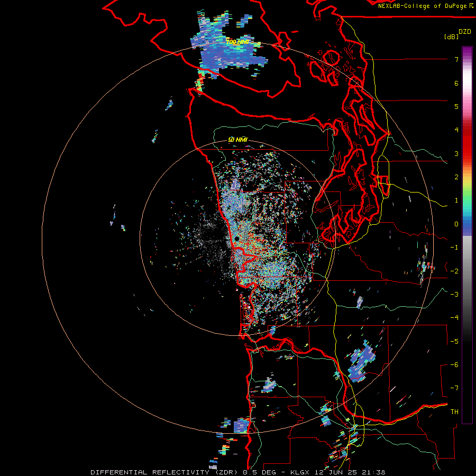
Task: Click the -4 dB tick label
Action: (x=454, y=318)
